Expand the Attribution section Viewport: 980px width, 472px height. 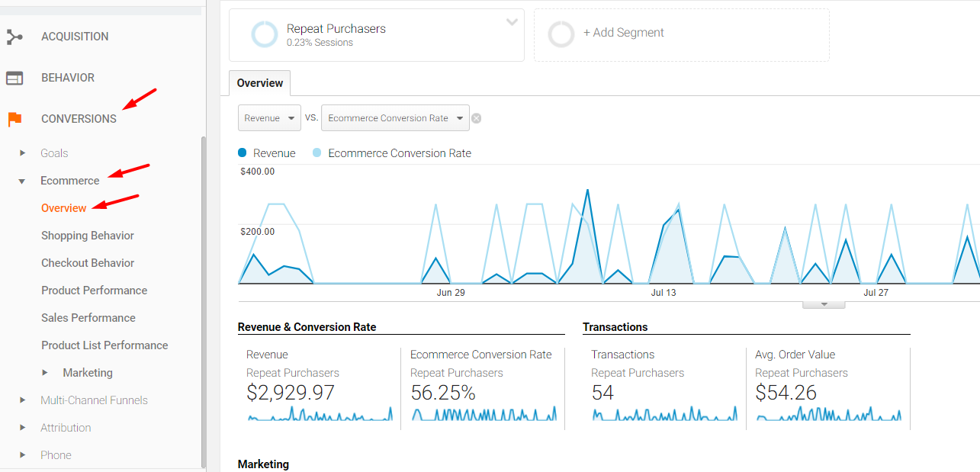click(x=23, y=428)
